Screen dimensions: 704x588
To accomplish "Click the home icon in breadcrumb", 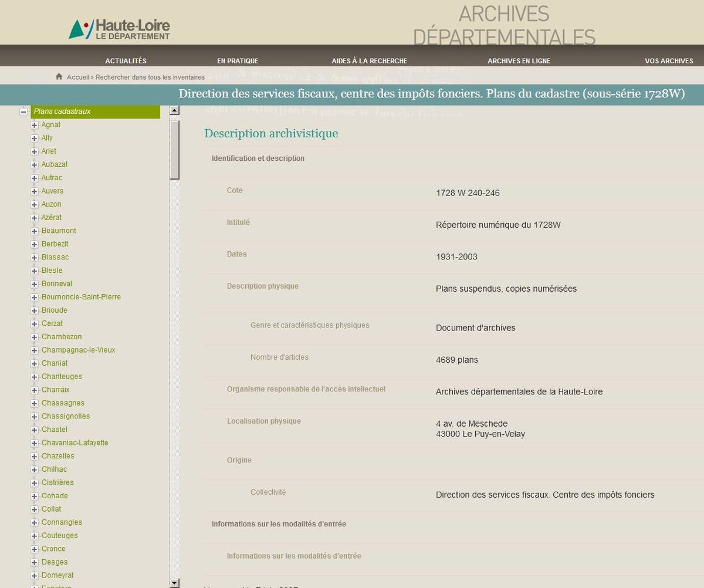I will coord(59,77).
